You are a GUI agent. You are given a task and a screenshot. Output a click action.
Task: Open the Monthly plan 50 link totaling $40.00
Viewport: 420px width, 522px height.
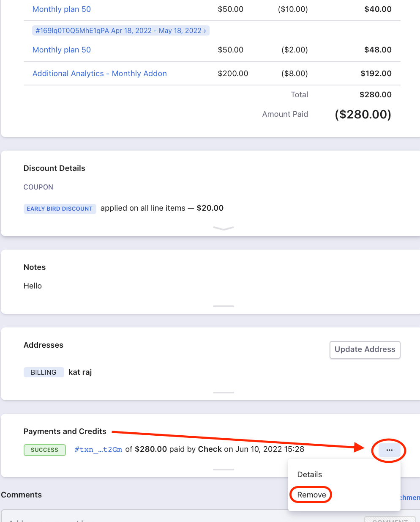[62, 9]
